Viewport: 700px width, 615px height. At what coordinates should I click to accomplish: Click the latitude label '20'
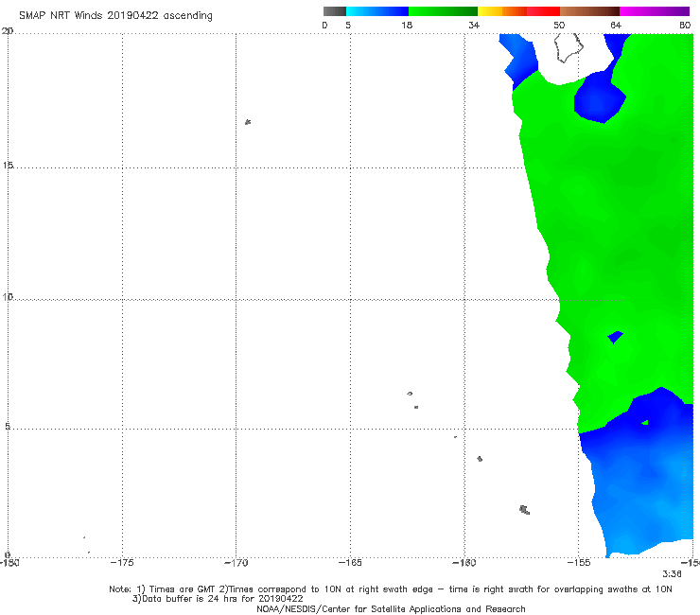pyautogui.click(x=8, y=31)
